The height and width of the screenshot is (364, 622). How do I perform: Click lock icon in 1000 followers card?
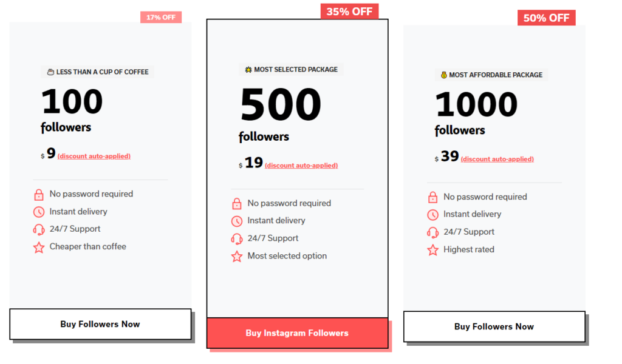tap(432, 197)
